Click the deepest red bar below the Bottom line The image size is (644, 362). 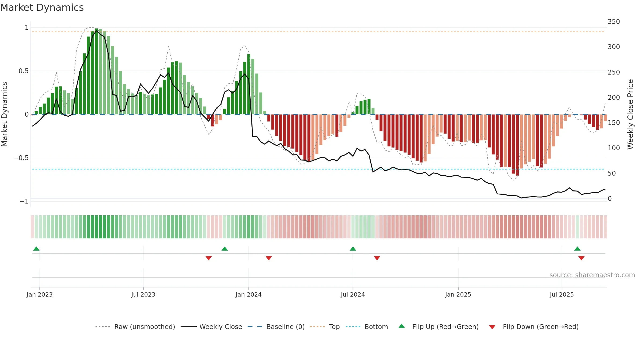517,145
